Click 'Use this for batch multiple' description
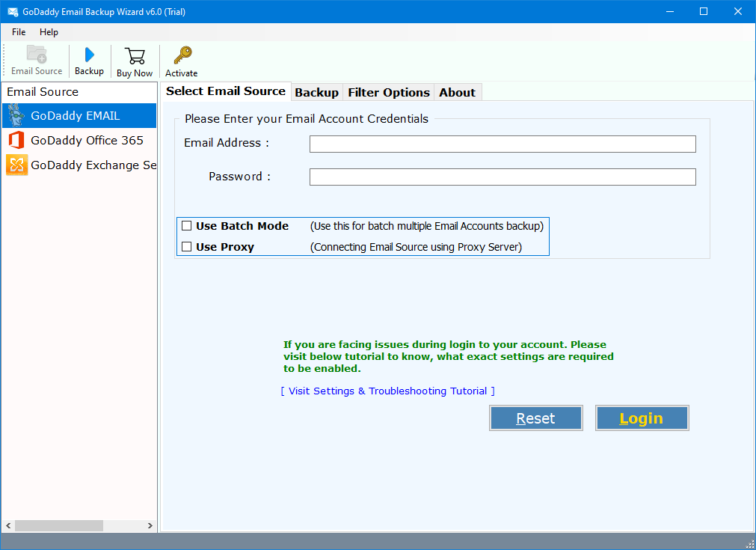Screen dimensions: 756x550 click(x=427, y=226)
